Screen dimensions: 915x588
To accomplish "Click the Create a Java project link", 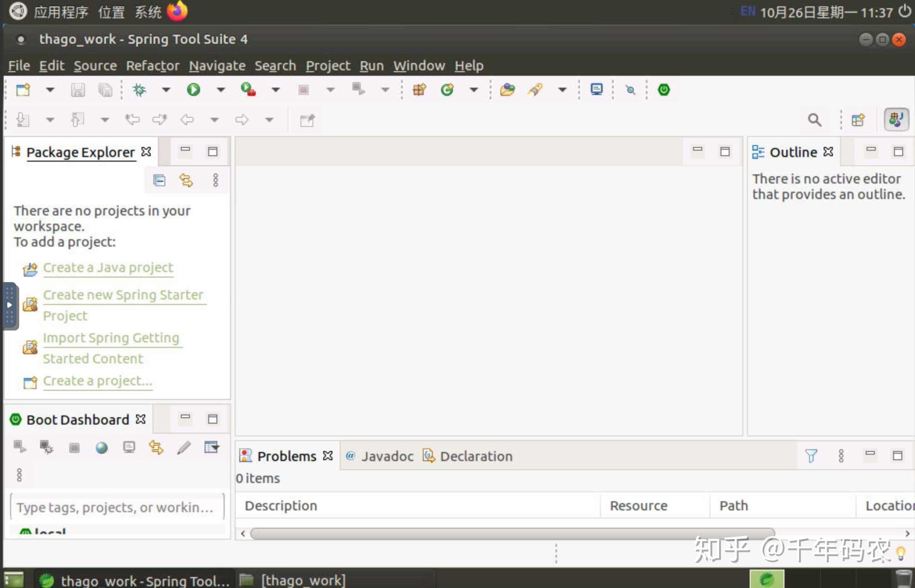I will (x=108, y=268).
